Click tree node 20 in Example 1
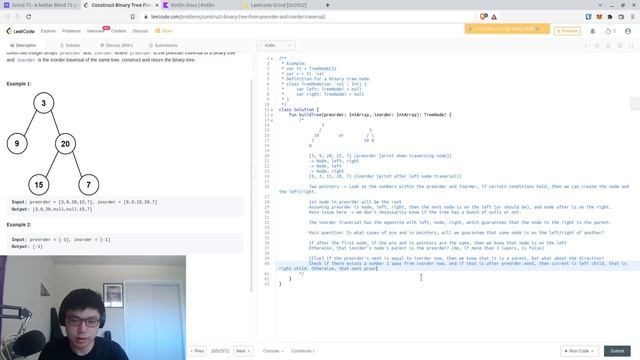The height and width of the screenshot is (360, 640). (65, 144)
